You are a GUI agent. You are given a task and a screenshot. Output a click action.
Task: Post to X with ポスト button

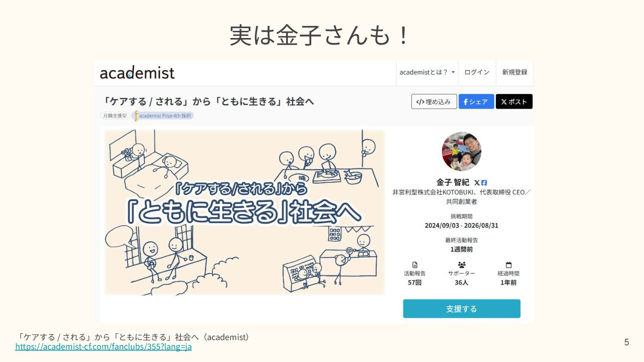[514, 101]
